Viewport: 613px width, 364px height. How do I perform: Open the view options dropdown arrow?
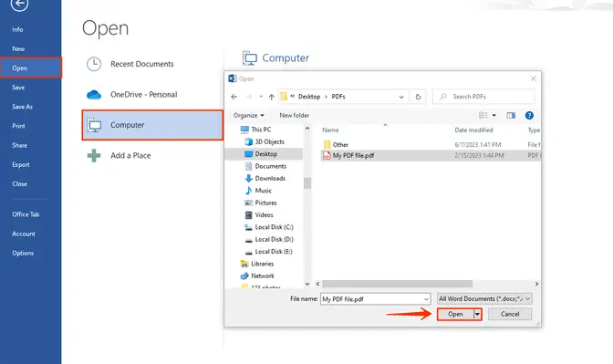tap(494, 115)
